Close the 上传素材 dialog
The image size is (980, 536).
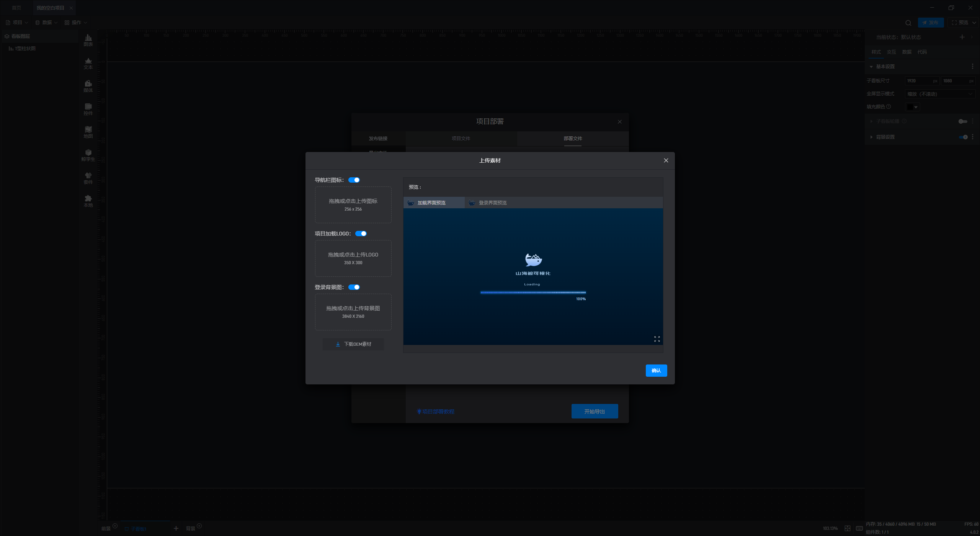pyautogui.click(x=666, y=160)
